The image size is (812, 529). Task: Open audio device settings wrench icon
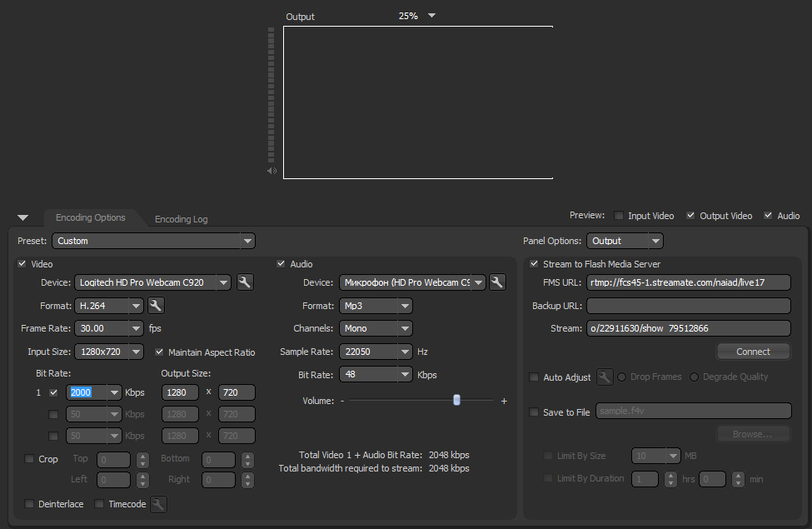coord(497,282)
